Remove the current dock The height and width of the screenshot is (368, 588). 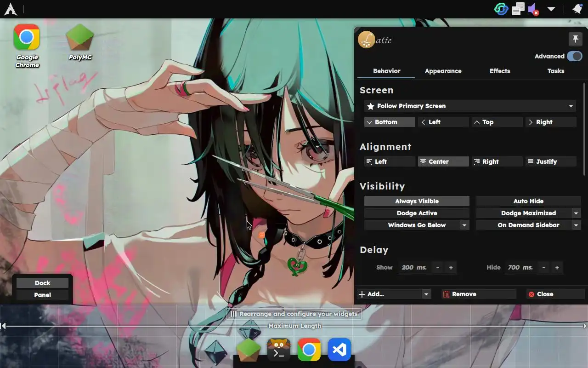click(479, 294)
